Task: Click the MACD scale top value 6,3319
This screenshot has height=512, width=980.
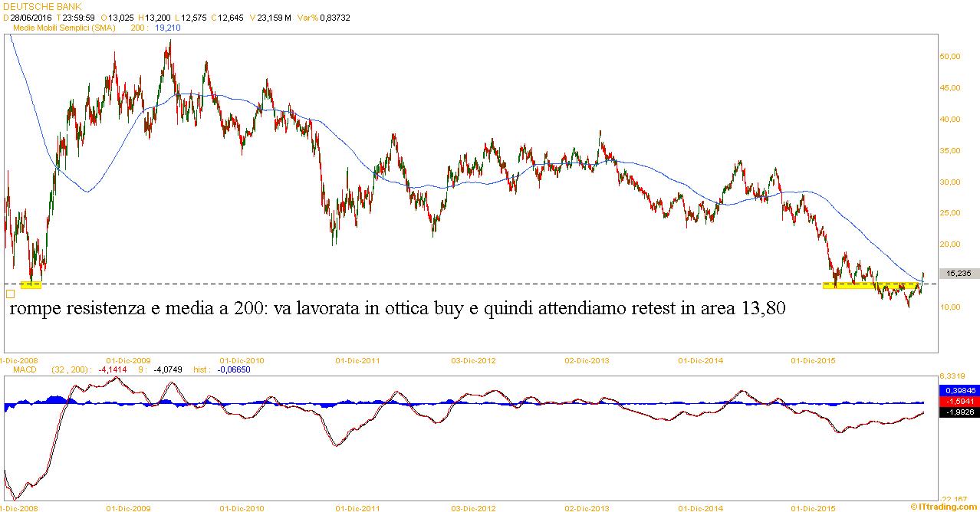Action: (952, 376)
